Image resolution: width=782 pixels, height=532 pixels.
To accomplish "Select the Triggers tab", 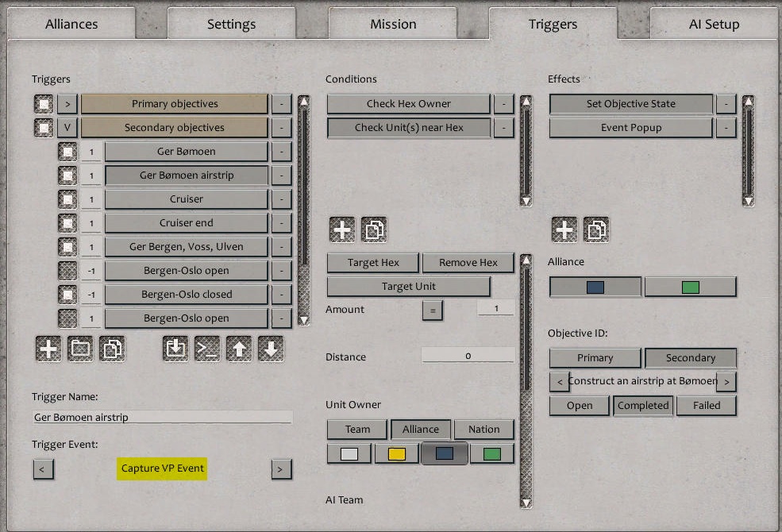I will [x=553, y=24].
